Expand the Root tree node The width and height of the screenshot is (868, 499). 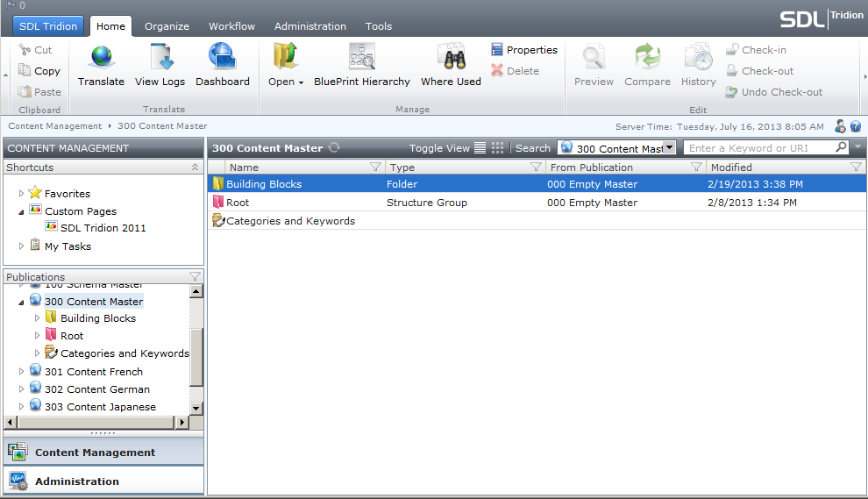coord(37,336)
